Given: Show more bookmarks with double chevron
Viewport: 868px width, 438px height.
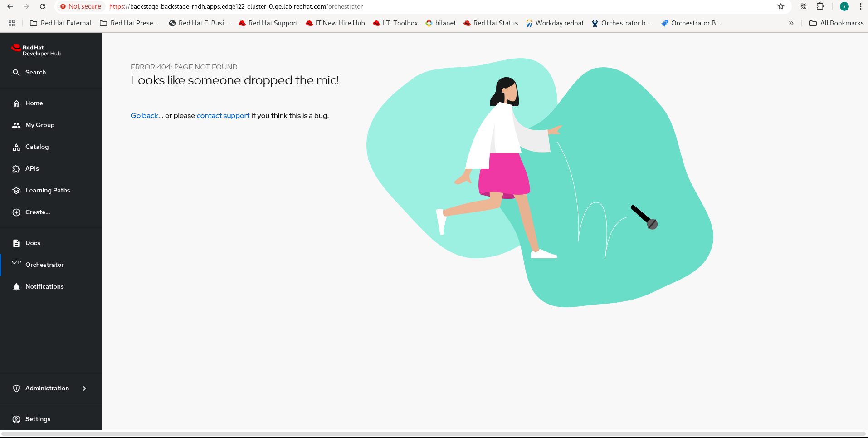Looking at the screenshot, I should pyautogui.click(x=791, y=23).
